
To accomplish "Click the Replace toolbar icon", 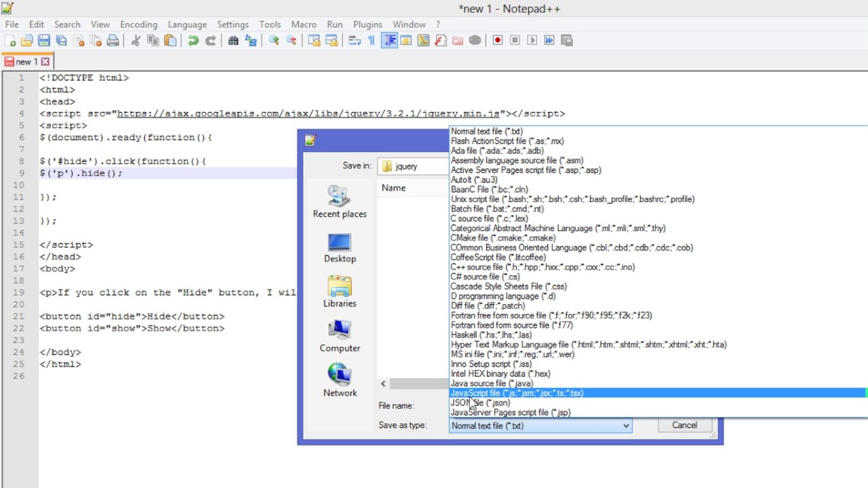I will pos(251,41).
